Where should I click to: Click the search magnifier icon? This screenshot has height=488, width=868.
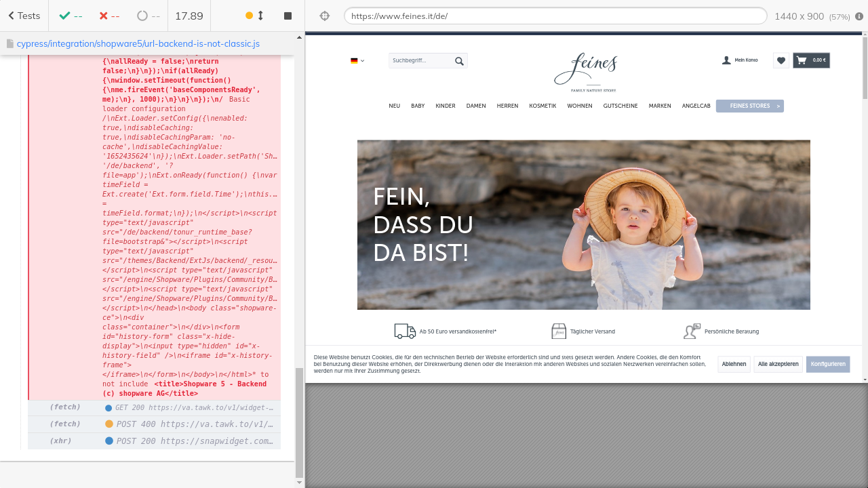coord(459,61)
